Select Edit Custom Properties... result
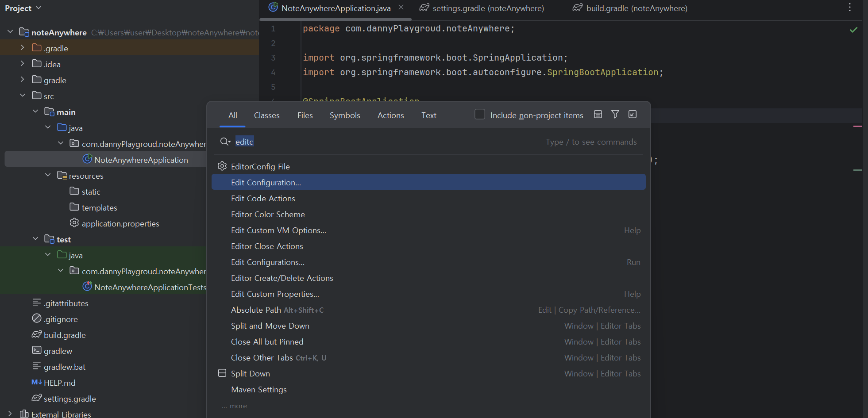Screen dimensions: 868x418 coord(428,294)
